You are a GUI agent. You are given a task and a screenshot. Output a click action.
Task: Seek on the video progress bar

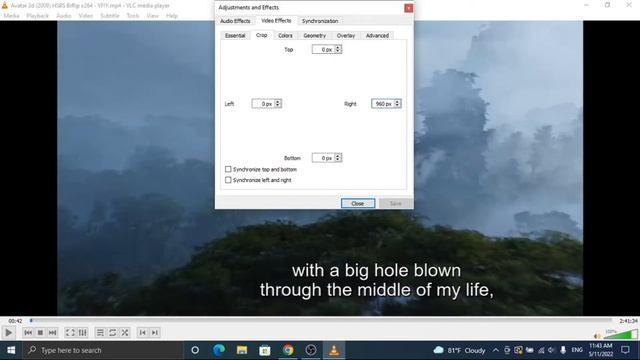click(x=320, y=321)
